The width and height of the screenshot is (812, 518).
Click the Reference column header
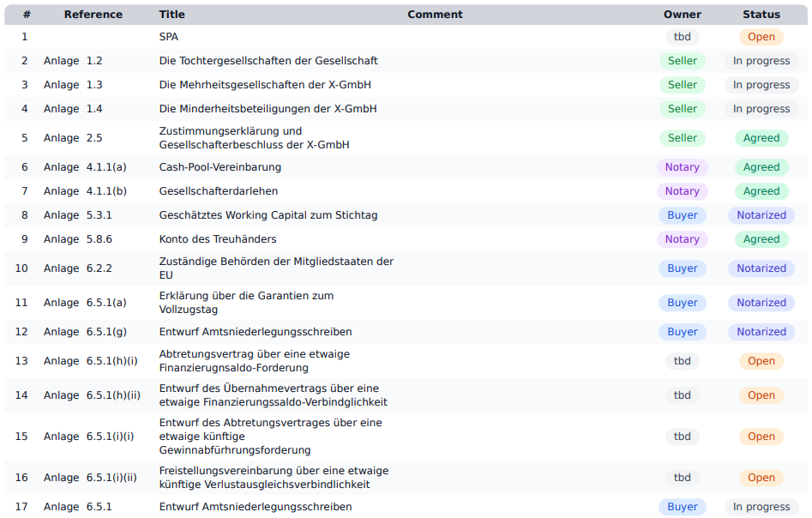click(93, 15)
